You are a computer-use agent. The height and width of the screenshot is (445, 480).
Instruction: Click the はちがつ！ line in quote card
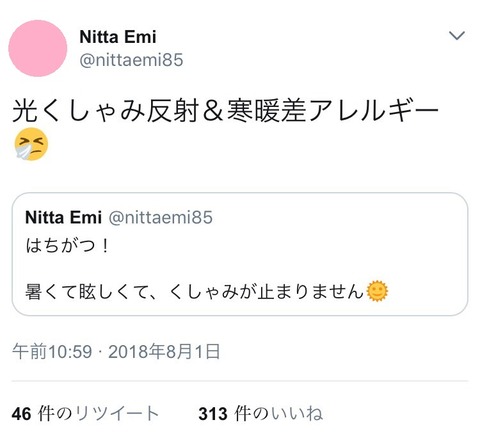[67, 246]
